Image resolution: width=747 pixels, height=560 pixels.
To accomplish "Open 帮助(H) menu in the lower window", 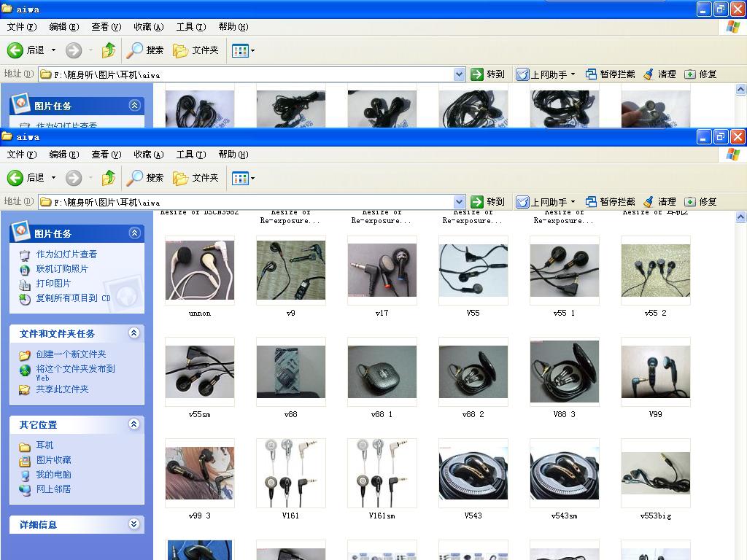I will tap(233, 155).
